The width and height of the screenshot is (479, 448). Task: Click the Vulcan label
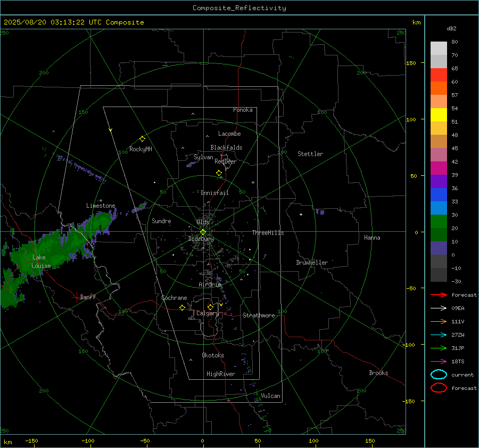pyautogui.click(x=271, y=396)
